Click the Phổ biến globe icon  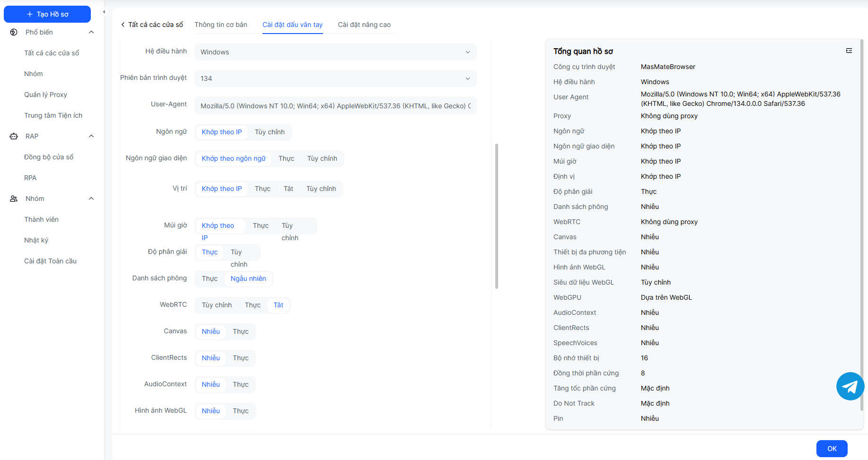pyautogui.click(x=14, y=32)
